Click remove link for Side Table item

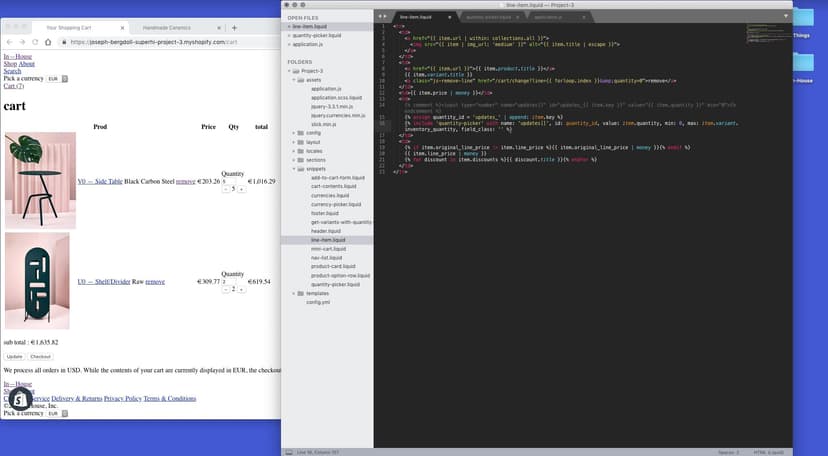(x=186, y=182)
